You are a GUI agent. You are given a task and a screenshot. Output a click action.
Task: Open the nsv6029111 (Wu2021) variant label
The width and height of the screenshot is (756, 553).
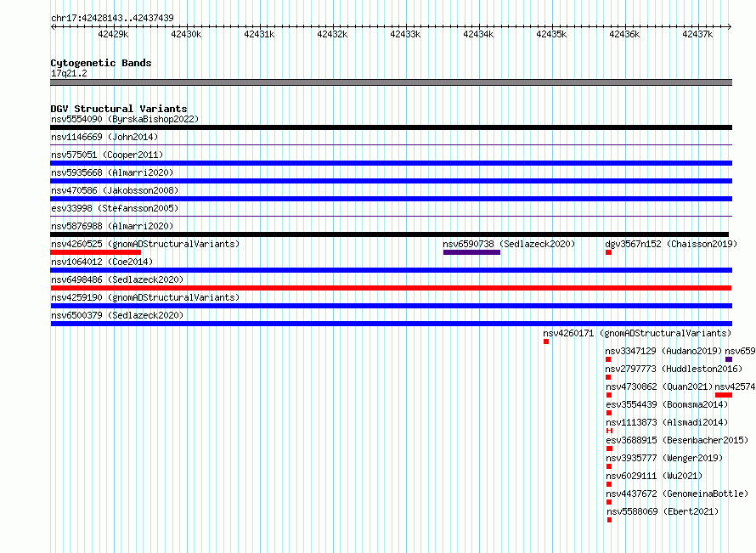[x=654, y=476]
